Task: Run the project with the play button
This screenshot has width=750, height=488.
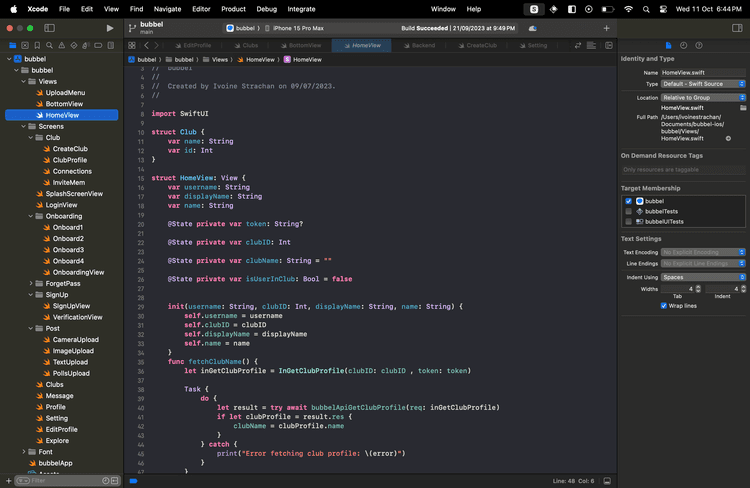Action: point(110,28)
